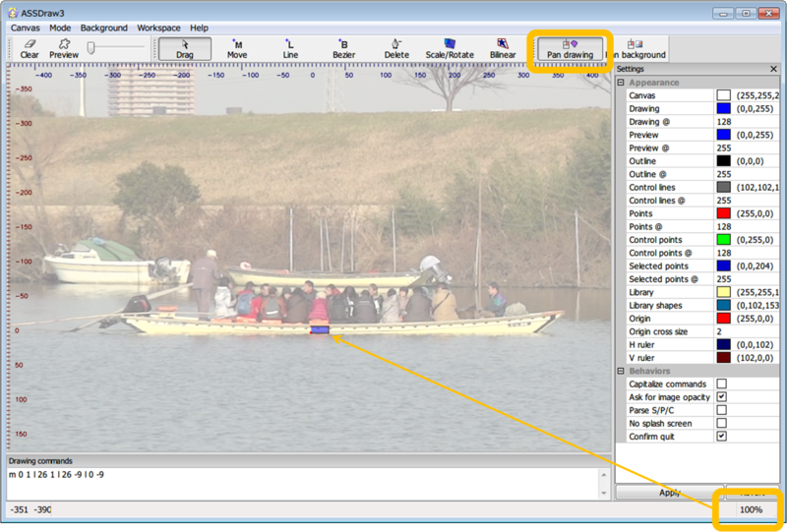
Task: Click the preview opacity slider handle
Action: (91, 47)
